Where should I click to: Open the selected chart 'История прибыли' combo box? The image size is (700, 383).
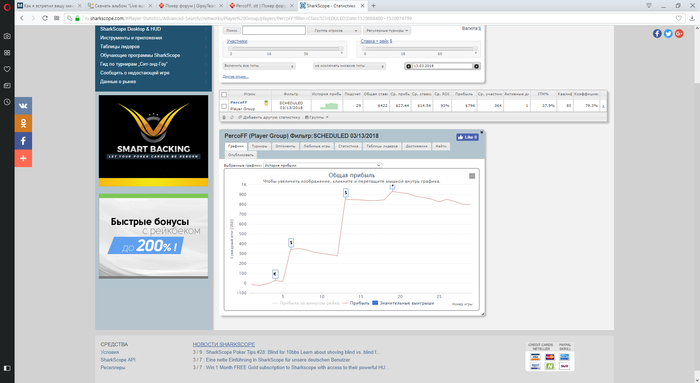point(322,165)
